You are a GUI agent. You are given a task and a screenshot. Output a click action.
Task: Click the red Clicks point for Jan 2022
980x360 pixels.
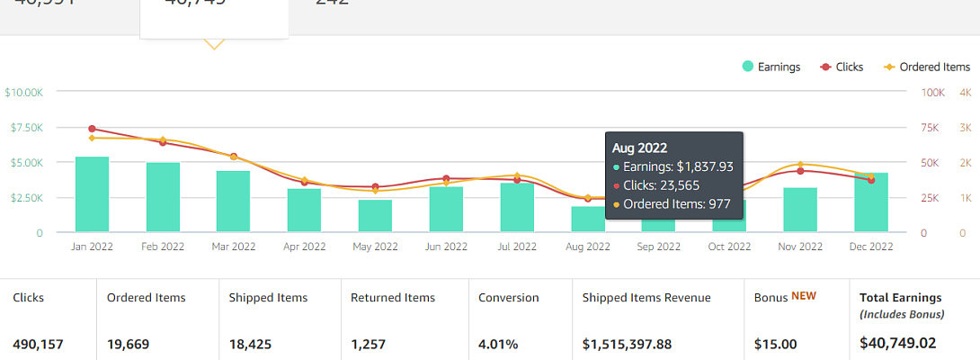tap(92, 129)
